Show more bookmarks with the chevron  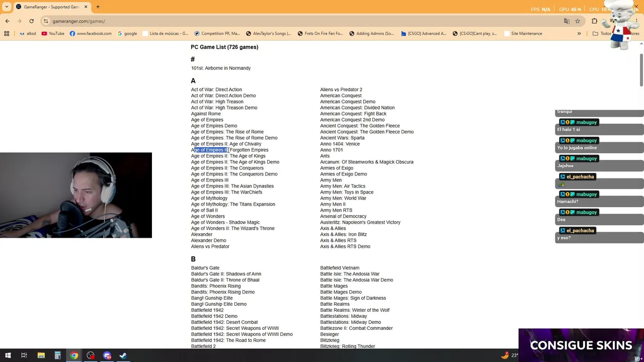pyautogui.click(x=579, y=34)
